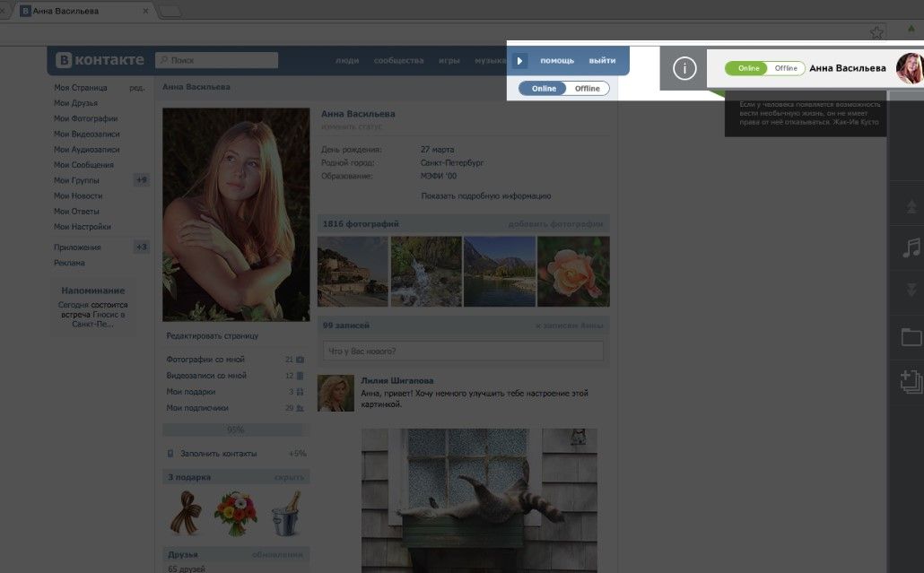Click the Лилия Шигапова name link

[397, 381]
